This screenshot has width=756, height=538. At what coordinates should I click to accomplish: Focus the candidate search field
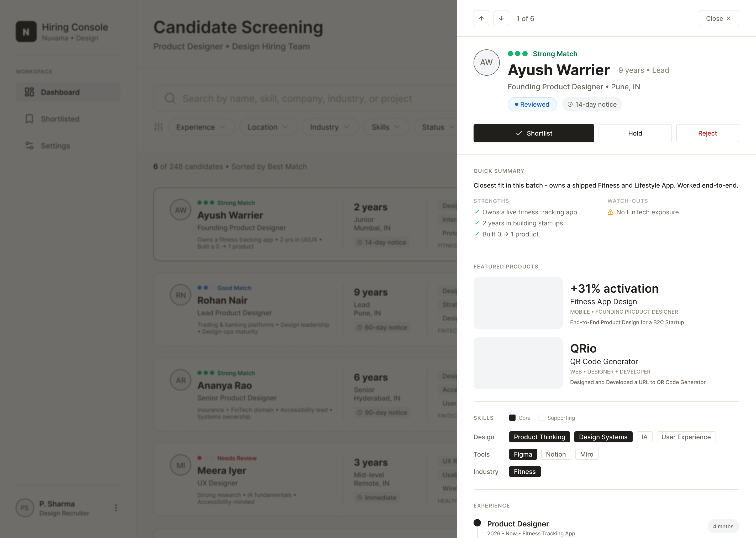click(x=305, y=99)
